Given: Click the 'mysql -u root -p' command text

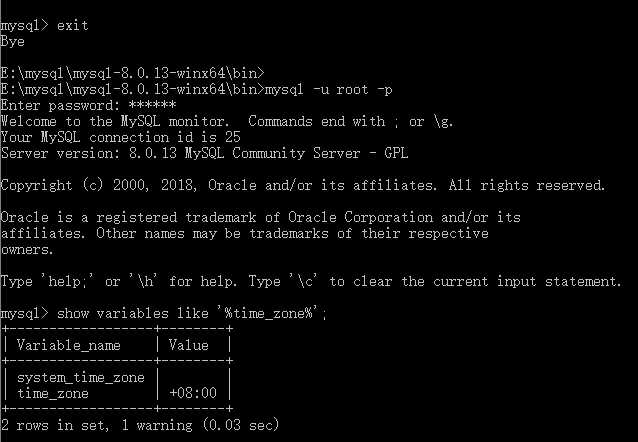Looking at the screenshot, I should coord(328,89).
